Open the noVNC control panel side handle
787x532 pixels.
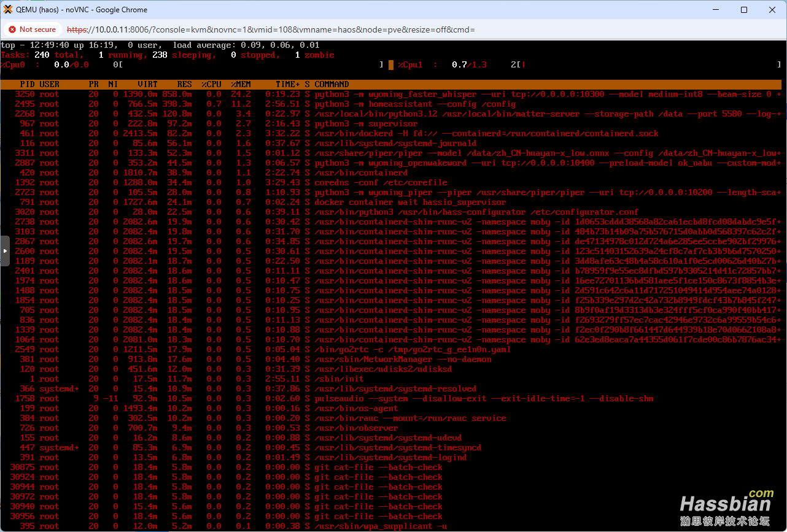point(5,251)
